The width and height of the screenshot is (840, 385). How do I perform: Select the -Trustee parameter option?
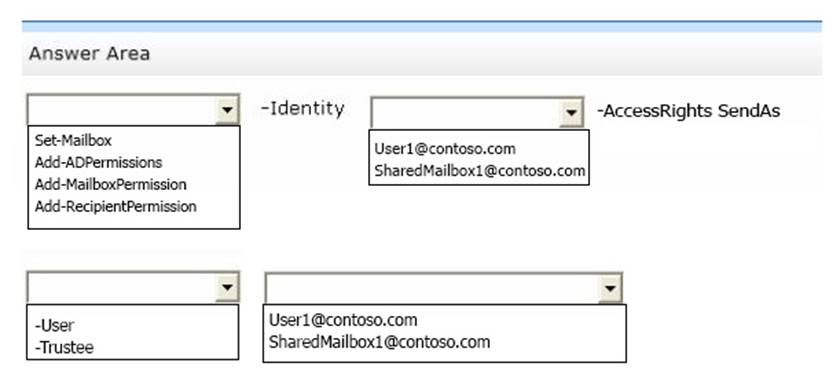(64, 348)
